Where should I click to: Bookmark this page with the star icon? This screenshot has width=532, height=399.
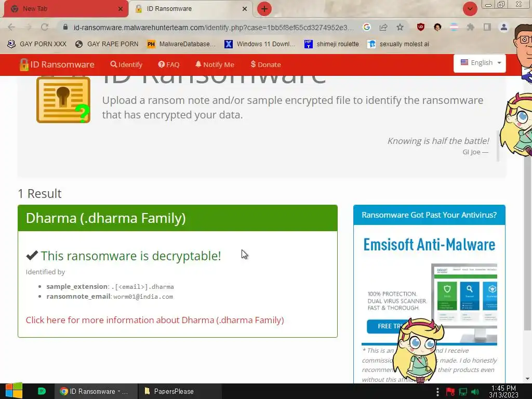pyautogui.click(x=400, y=27)
